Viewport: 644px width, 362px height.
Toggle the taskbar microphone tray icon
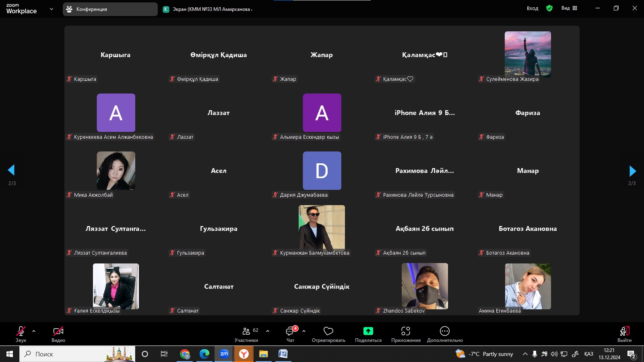point(535,354)
